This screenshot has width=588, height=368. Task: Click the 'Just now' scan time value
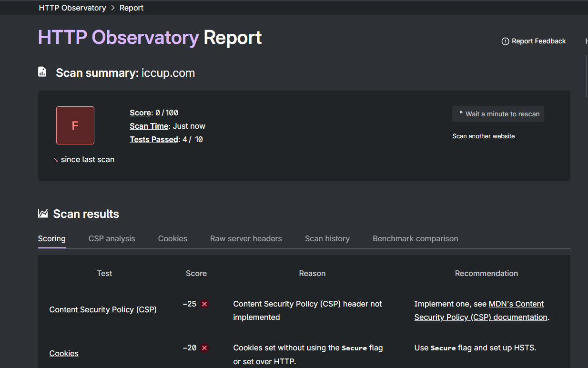tap(189, 126)
